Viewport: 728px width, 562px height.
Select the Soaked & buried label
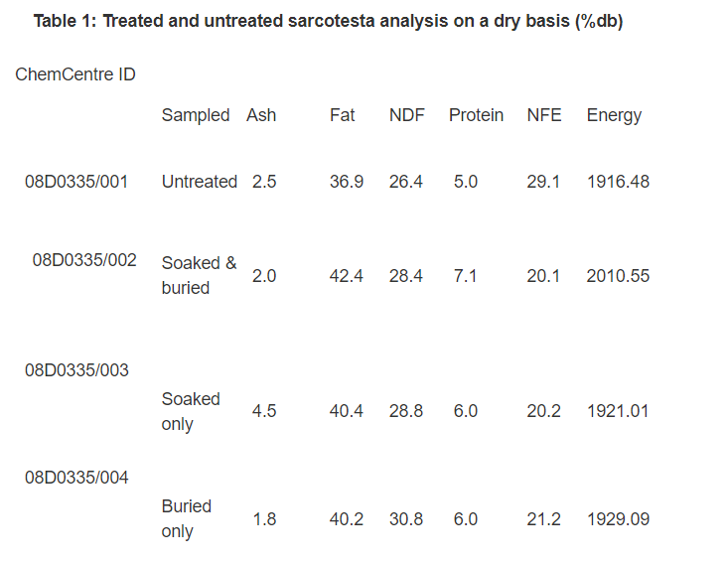pos(199,276)
